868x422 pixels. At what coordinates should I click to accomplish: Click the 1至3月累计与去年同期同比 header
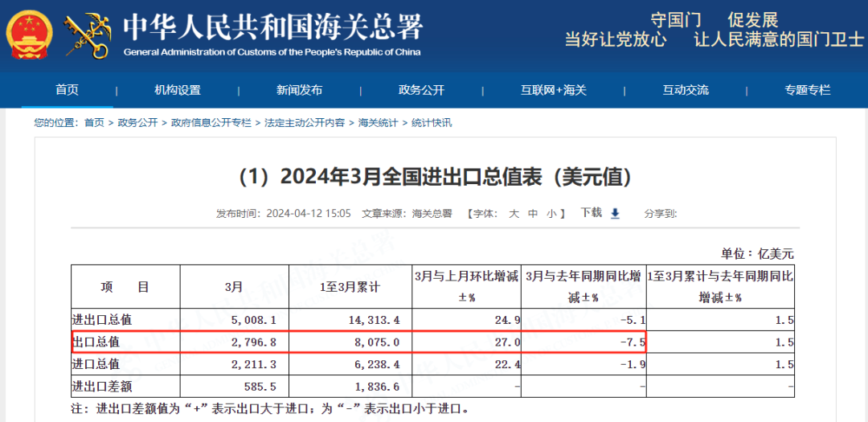tap(720, 286)
